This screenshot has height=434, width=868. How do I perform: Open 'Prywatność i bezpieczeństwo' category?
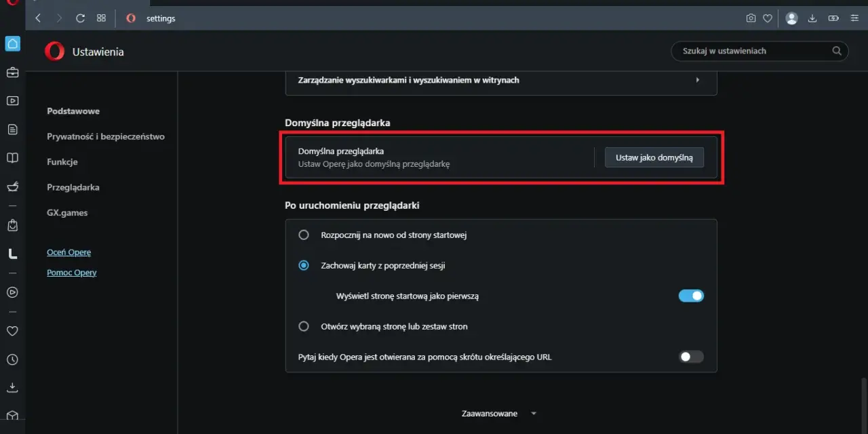pos(106,136)
